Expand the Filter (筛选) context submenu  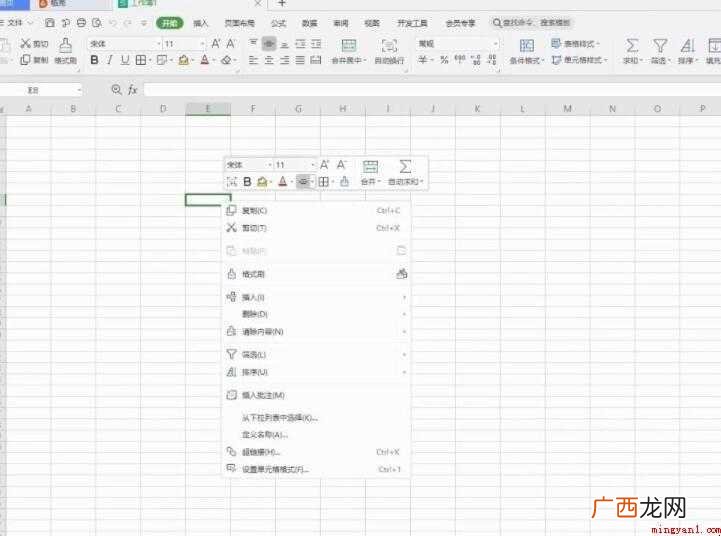316,354
